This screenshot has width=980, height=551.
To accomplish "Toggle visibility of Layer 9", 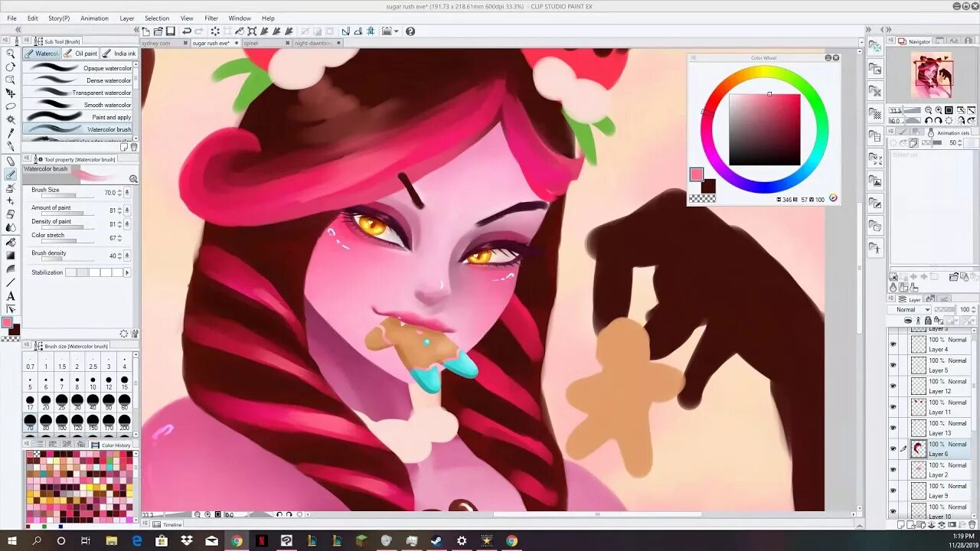I will (x=893, y=491).
